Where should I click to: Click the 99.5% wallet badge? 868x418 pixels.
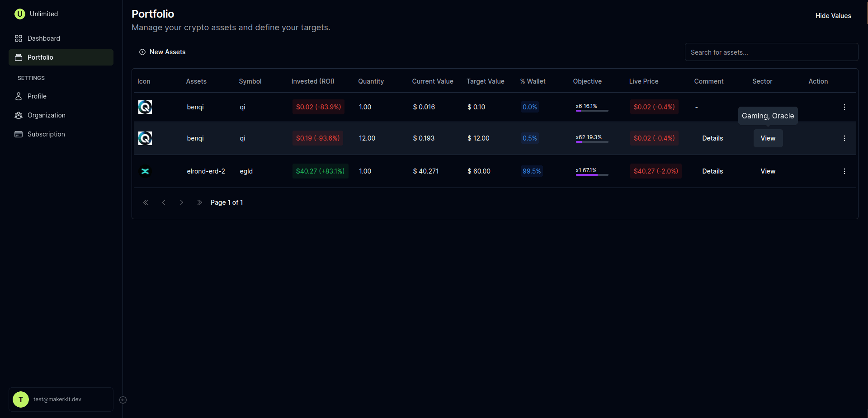coord(532,171)
